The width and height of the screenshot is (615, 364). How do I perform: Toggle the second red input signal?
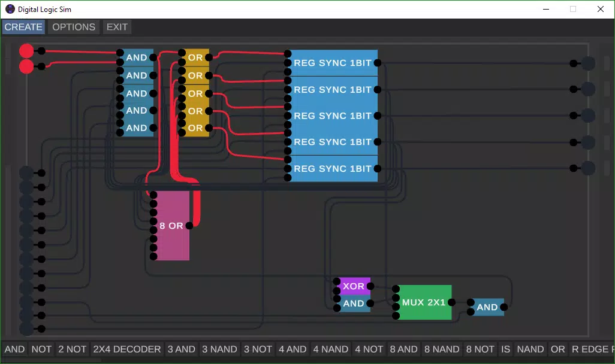pos(26,66)
